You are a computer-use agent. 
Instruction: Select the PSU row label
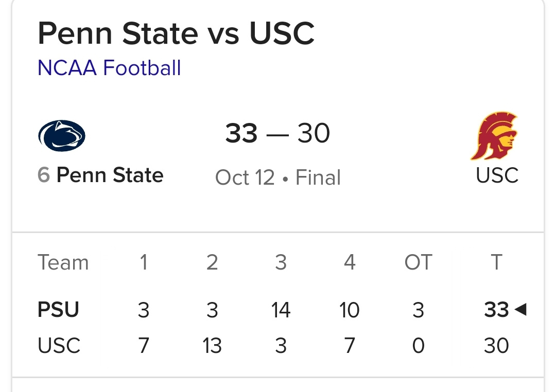(x=58, y=310)
